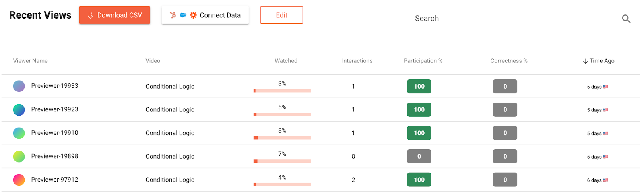Sort by the Watched column header
Viewport: 644px width, 192px height.
pyautogui.click(x=286, y=61)
